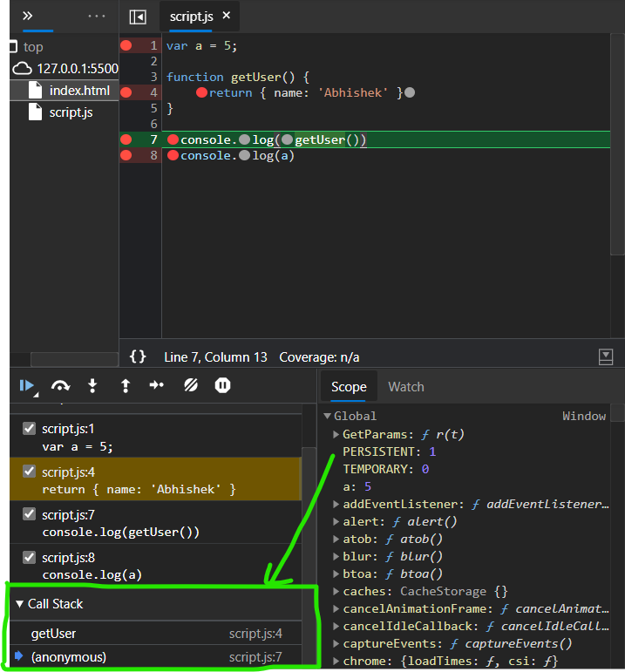625x672 pixels.
Task: Select the getUser call stack frame
Action: click(156, 634)
